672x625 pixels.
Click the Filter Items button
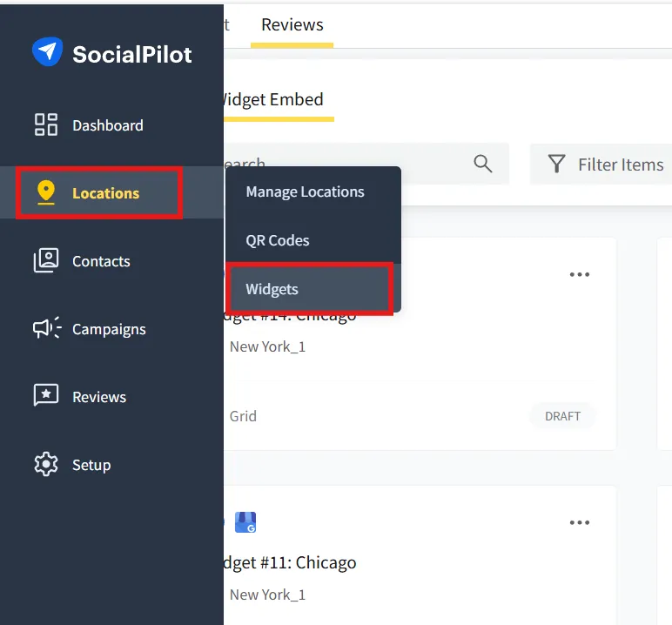click(x=601, y=165)
